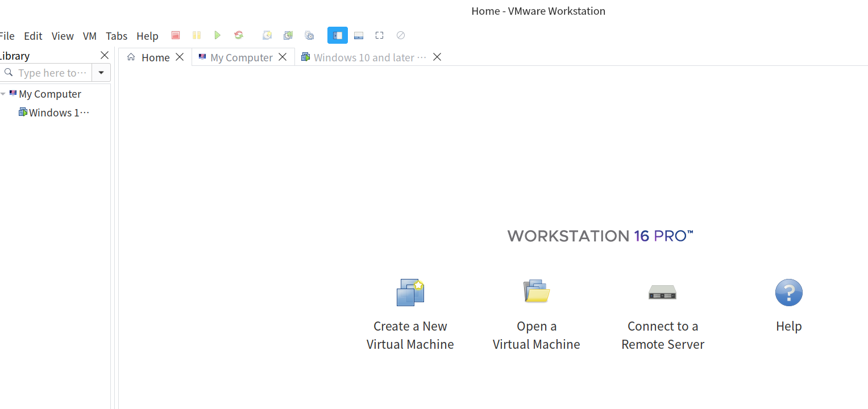Click the house icon on Home tab
Viewport: 868px width, 409px height.
click(x=131, y=57)
